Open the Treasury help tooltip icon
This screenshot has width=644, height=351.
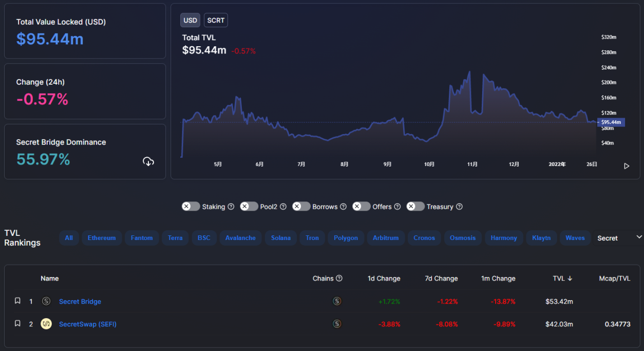pyautogui.click(x=459, y=207)
